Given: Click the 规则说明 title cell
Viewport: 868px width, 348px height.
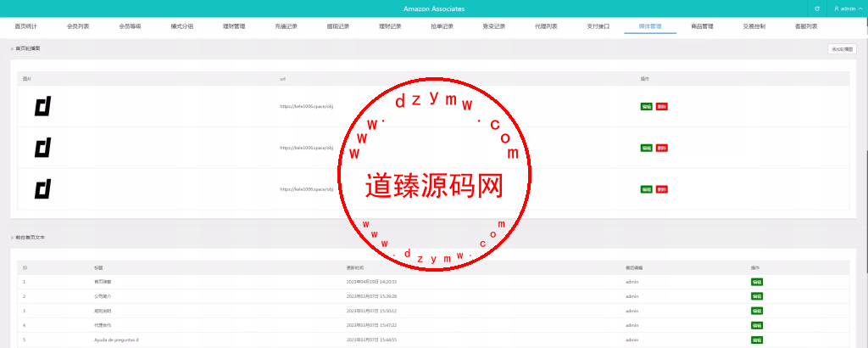Looking at the screenshot, I should [x=103, y=311].
